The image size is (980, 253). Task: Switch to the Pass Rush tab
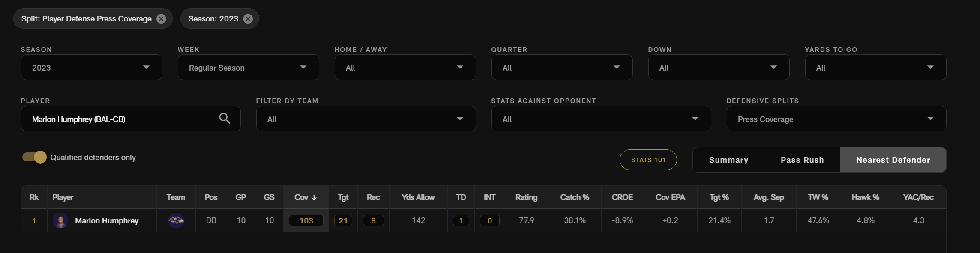tap(802, 160)
